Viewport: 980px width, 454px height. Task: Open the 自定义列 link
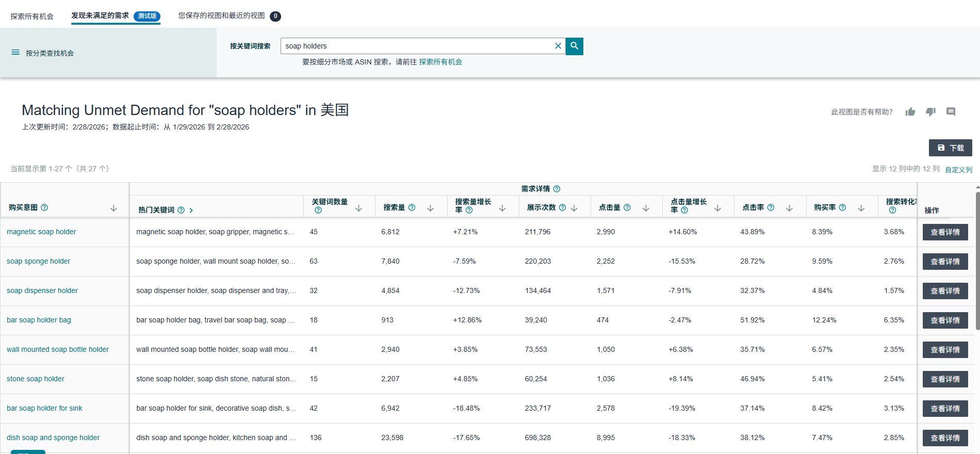[x=958, y=170]
